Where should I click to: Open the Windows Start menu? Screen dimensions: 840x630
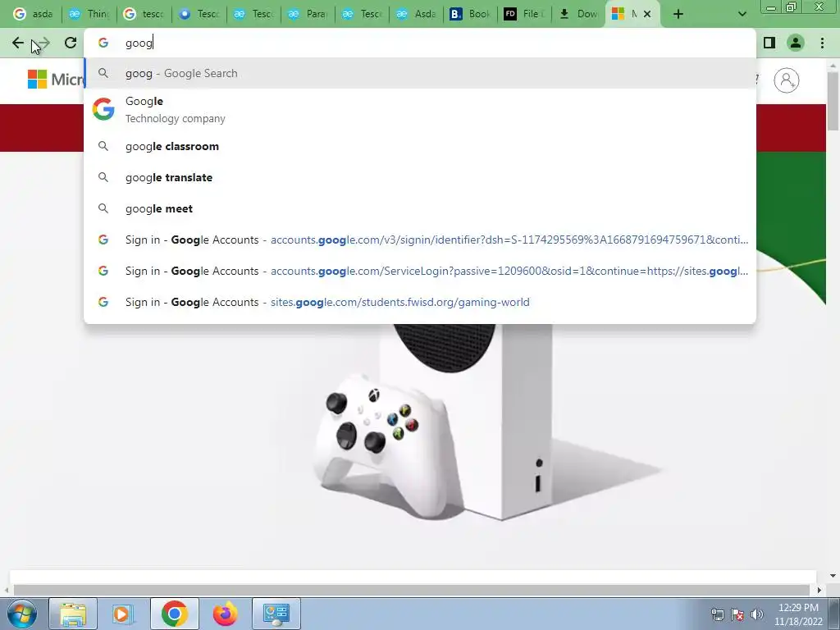pyautogui.click(x=22, y=614)
